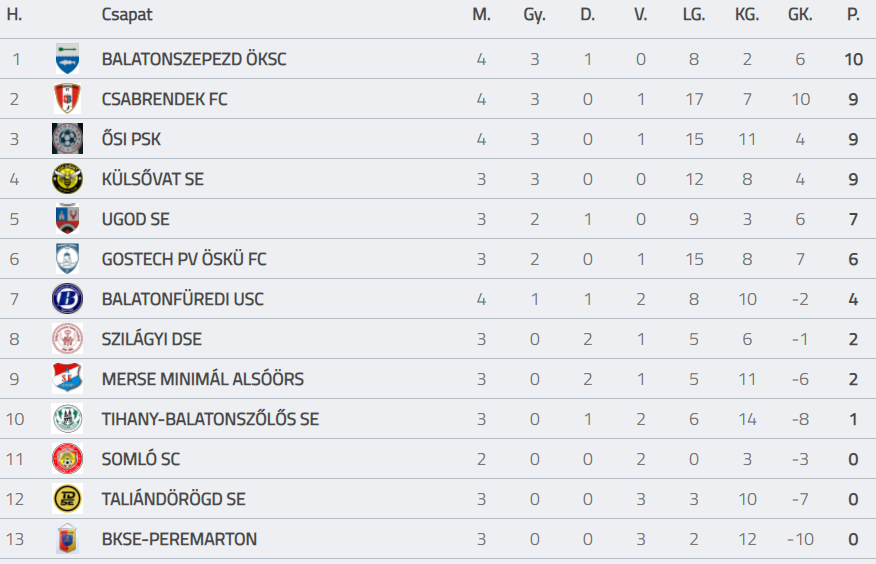The width and height of the screenshot is (876, 564).
Task: Open the TIHANY-BALATONSZŐLŐS SE team page
Action: pos(210,419)
